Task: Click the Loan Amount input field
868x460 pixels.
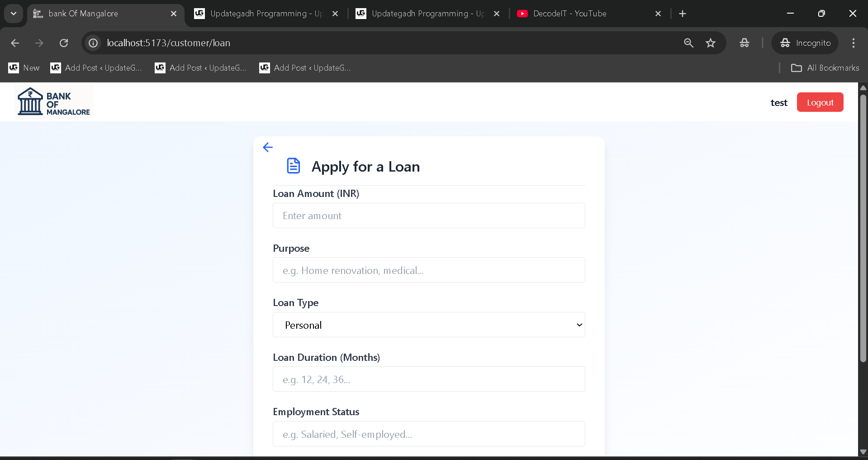Action: coord(428,216)
